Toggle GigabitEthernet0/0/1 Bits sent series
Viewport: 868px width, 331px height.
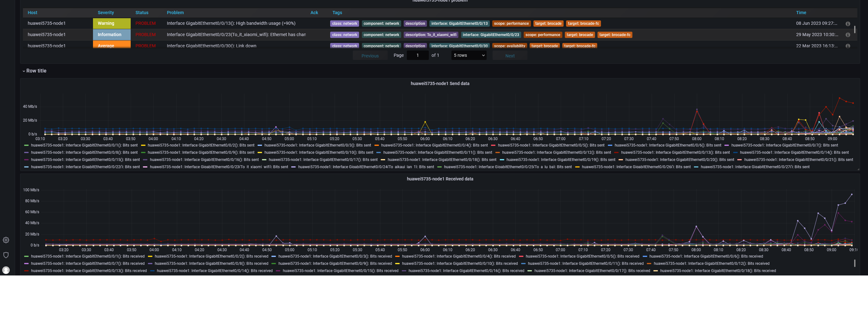[x=84, y=145]
